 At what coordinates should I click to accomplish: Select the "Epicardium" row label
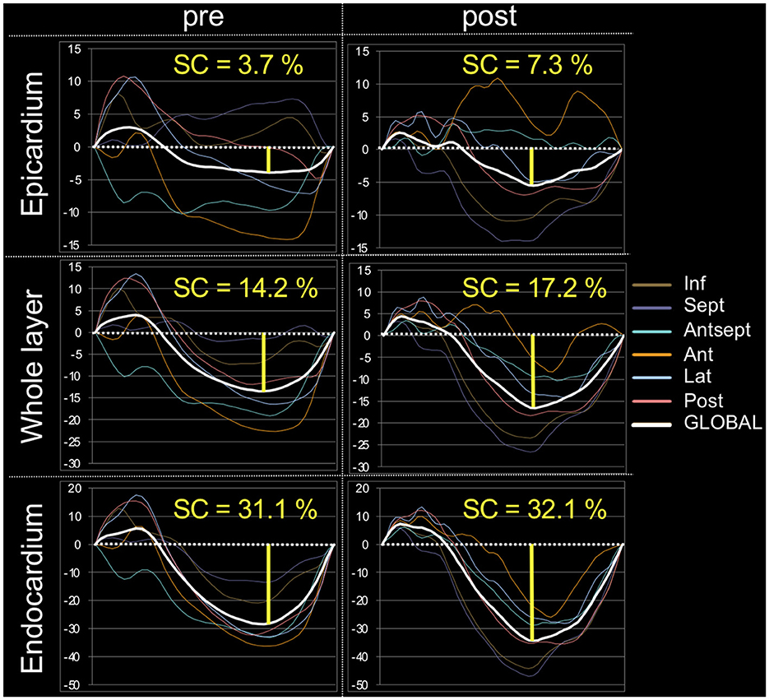click(32, 144)
